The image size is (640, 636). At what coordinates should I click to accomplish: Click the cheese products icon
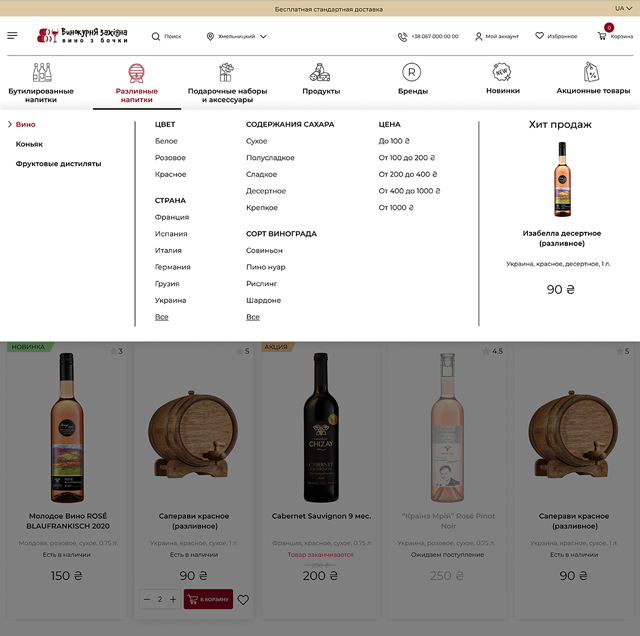[320, 72]
